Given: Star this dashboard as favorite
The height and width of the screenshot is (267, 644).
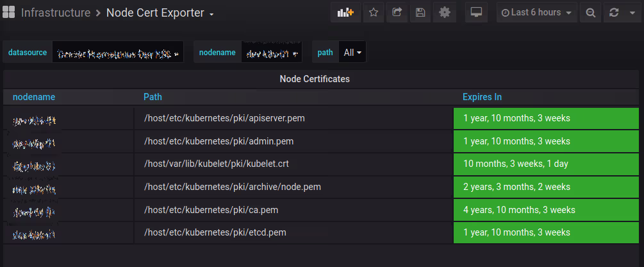Looking at the screenshot, I should click(374, 13).
